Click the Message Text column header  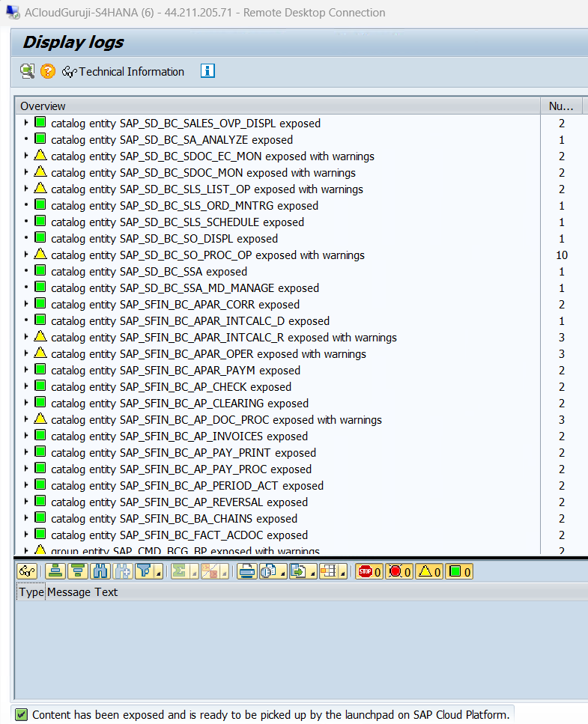tap(82, 592)
